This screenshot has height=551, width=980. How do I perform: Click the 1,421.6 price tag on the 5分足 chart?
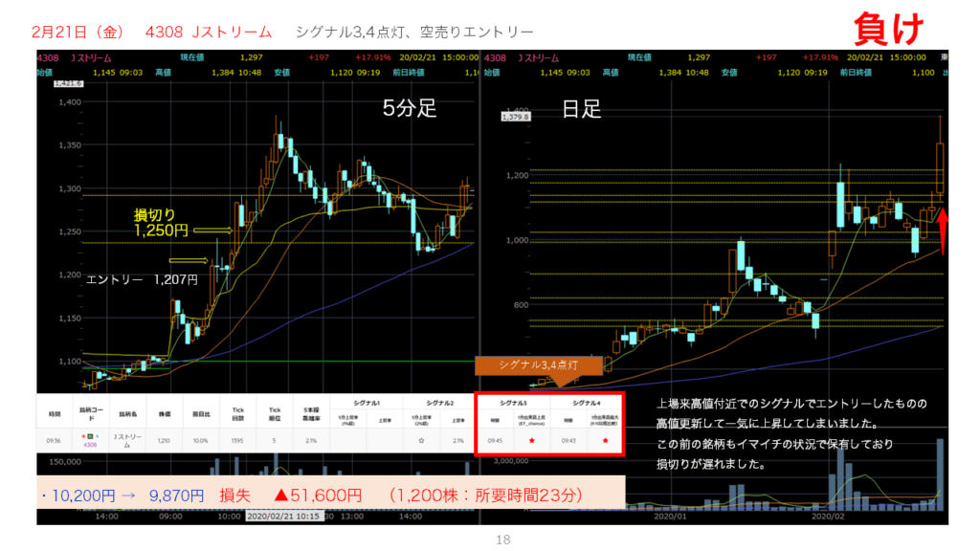click(x=68, y=84)
